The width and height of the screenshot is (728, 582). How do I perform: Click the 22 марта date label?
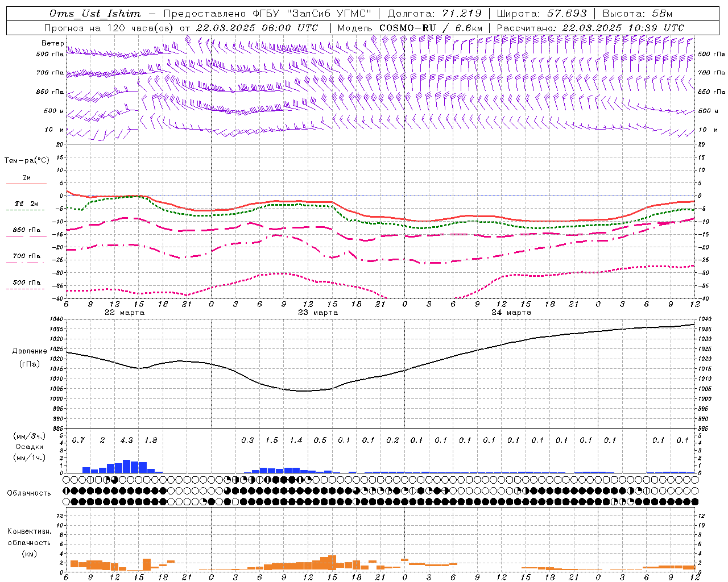coord(125,313)
